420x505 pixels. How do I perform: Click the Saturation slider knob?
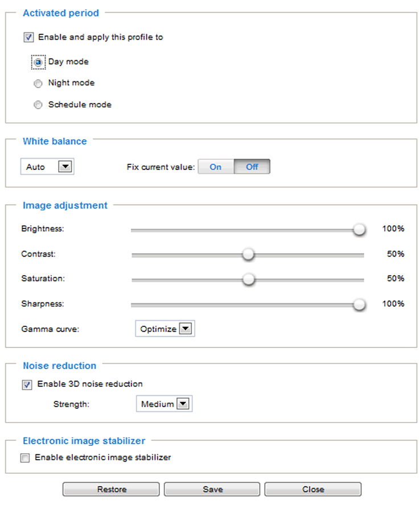248,279
